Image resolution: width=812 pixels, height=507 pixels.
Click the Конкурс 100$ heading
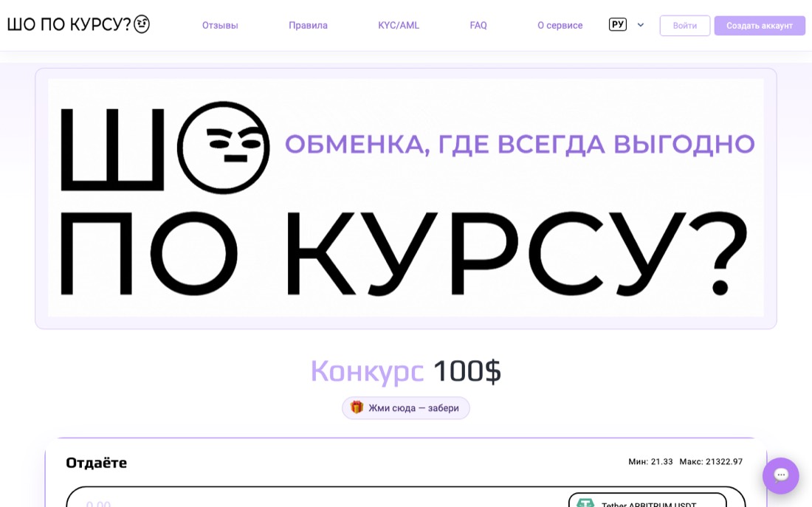pyautogui.click(x=406, y=370)
